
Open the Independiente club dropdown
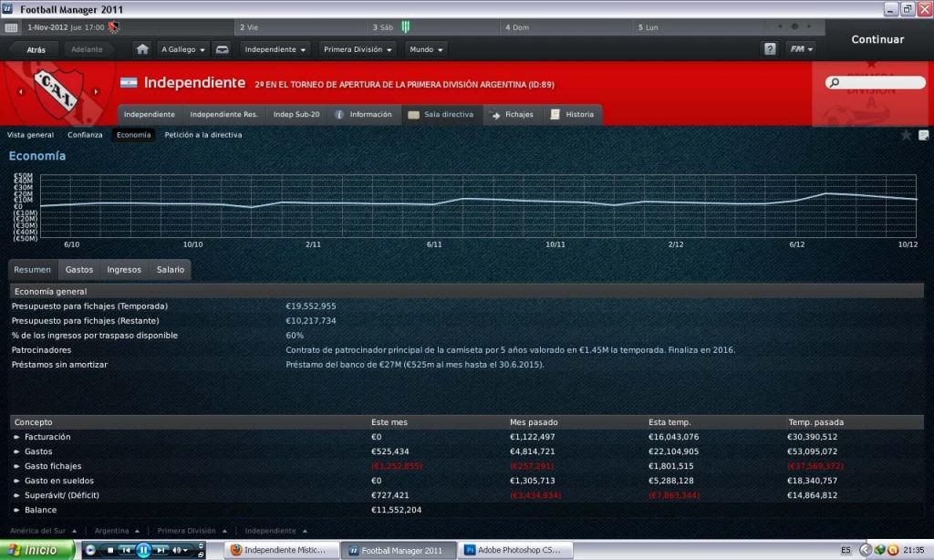(275, 49)
